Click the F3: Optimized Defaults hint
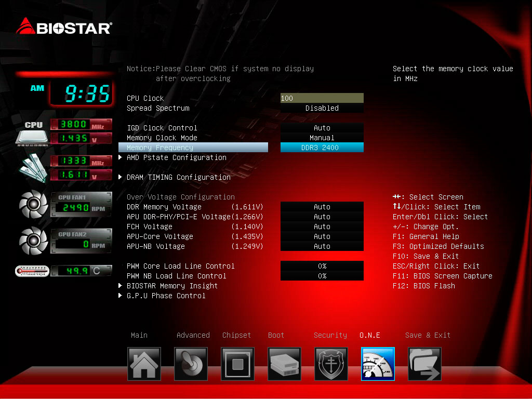The width and height of the screenshot is (532, 399). (x=438, y=246)
